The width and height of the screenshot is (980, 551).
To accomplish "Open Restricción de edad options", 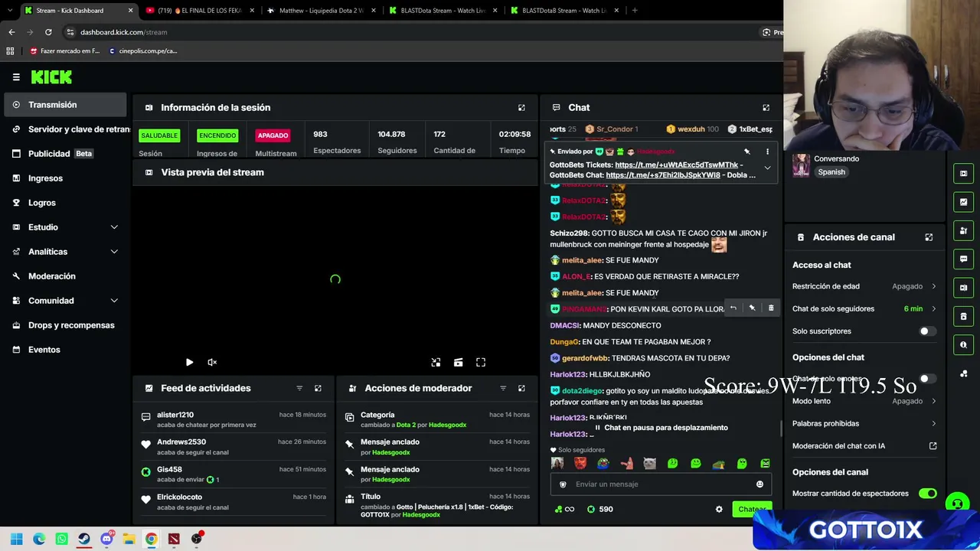I will pos(864,286).
